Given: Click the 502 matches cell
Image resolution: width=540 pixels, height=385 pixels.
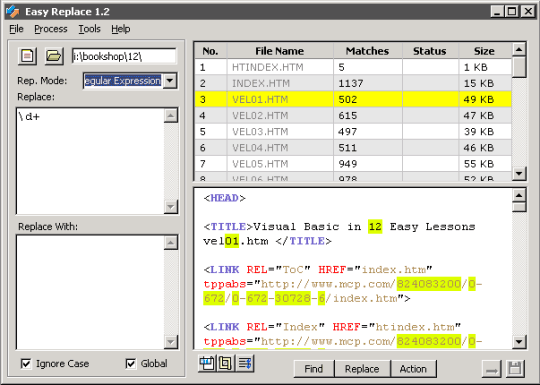Looking at the screenshot, I should (x=367, y=100).
